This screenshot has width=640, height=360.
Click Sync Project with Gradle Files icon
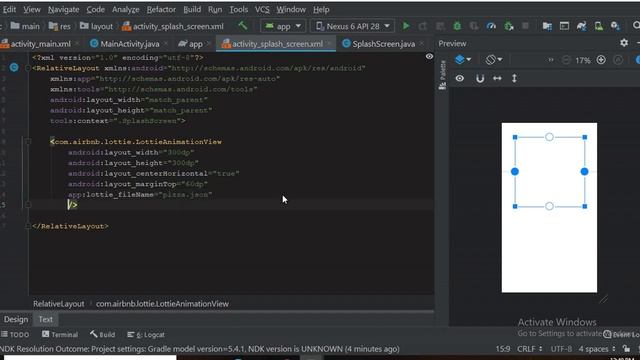pos(582,26)
